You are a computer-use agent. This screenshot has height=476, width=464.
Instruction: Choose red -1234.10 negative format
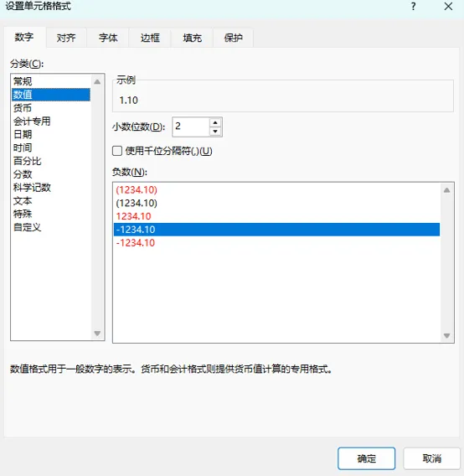276,243
